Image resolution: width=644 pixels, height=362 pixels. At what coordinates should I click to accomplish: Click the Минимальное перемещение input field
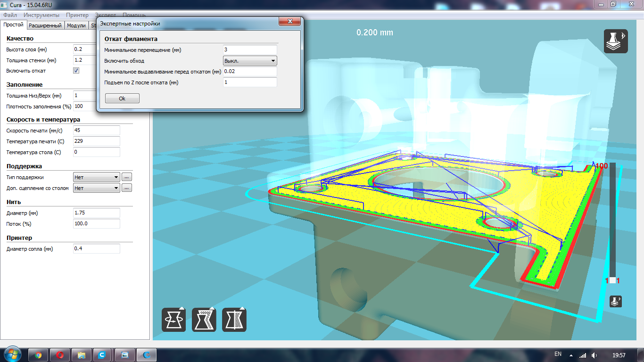pos(249,50)
